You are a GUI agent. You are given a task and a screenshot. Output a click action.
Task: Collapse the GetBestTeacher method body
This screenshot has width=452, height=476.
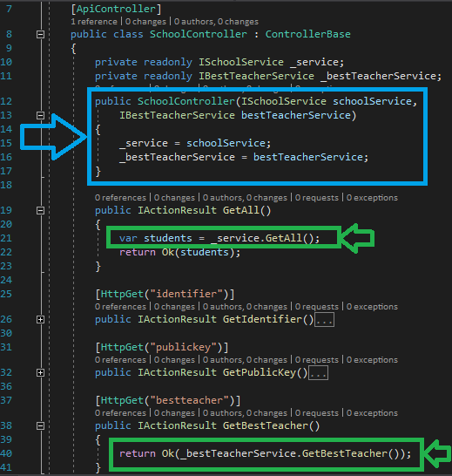40,426
